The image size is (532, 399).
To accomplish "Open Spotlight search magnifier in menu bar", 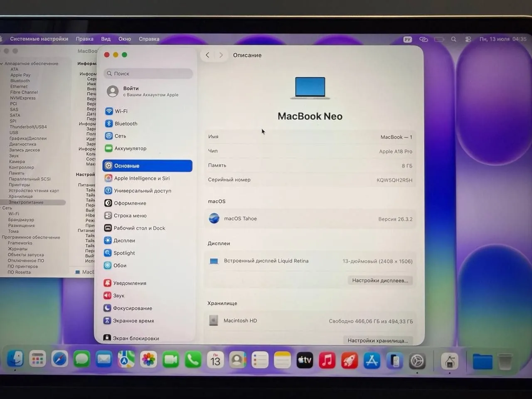I will click(x=453, y=39).
